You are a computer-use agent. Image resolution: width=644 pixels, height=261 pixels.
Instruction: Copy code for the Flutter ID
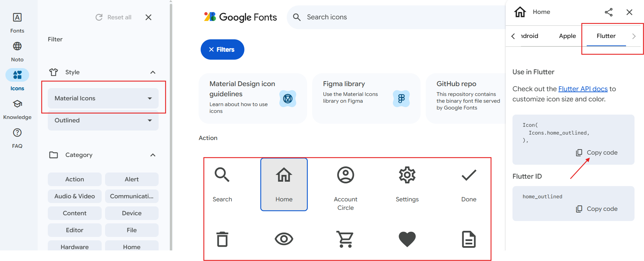(x=597, y=209)
